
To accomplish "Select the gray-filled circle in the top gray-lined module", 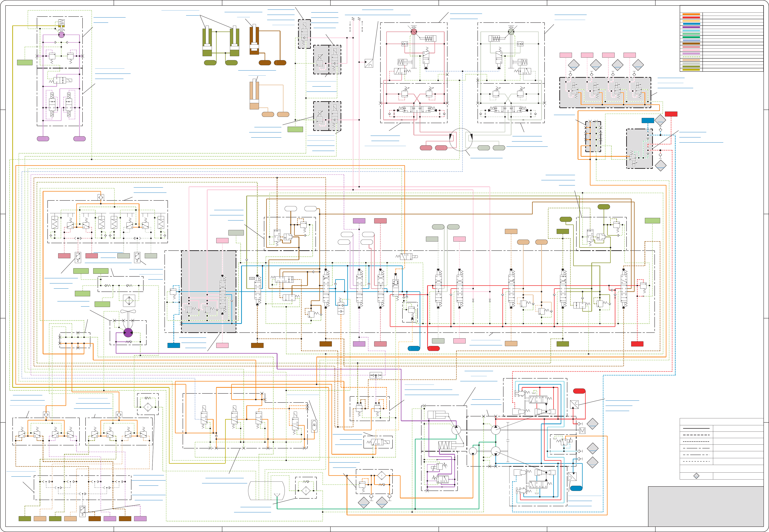I will pyautogui.click(x=511, y=32).
